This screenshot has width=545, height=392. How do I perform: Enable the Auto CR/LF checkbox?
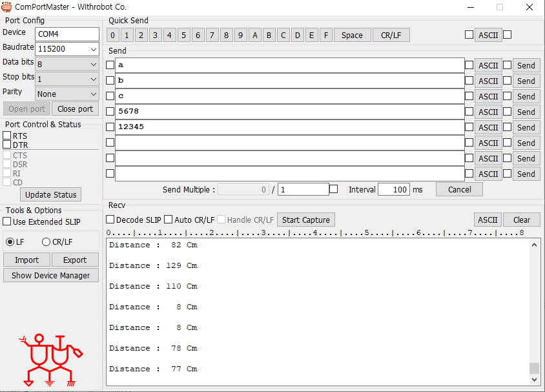pos(169,220)
